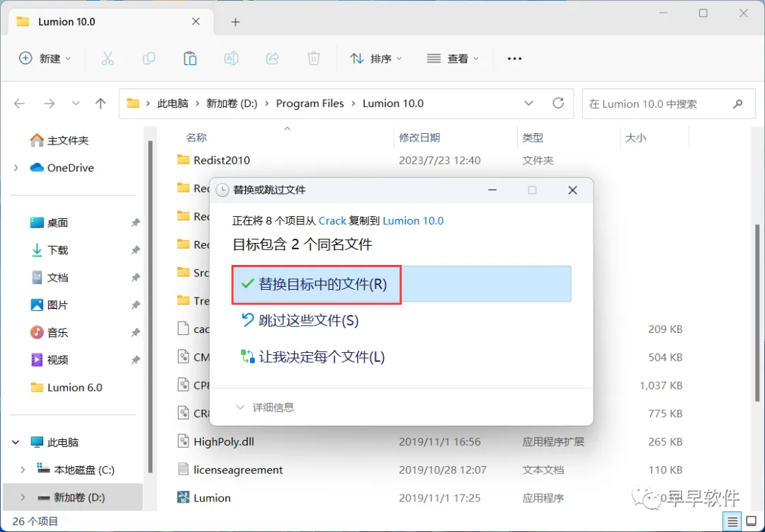Image resolution: width=765 pixels, height=532 pixels.
Task: Open Lumion 6.0 folder in sidebar
Action: point(67,387)
